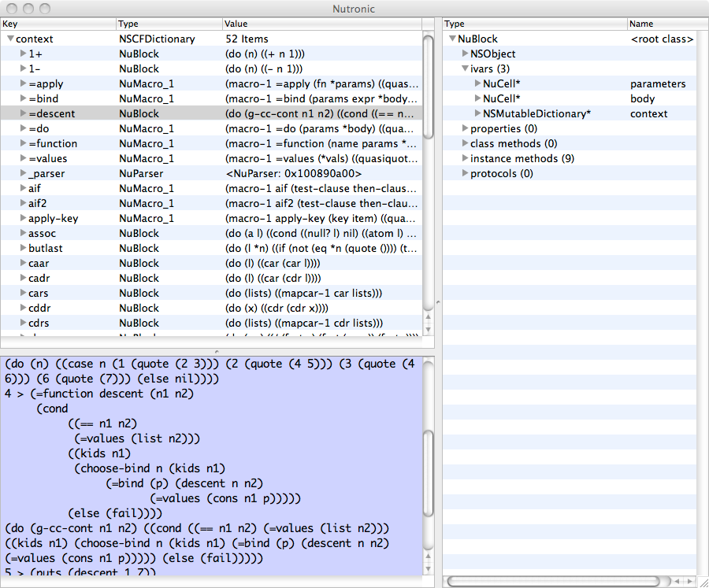Image resolution: width=709 pixels, height=588 pixels.
Task: Select the '<root class>' name cell
Action: tap(662, 39)
